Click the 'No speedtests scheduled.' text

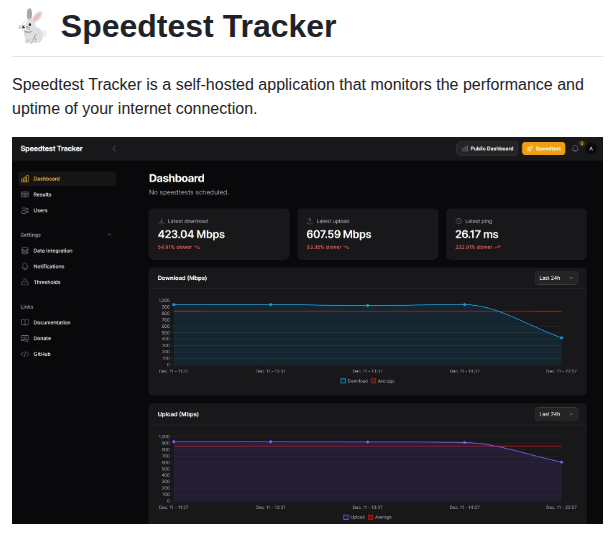pyautogui.click(x=189, y=192)
